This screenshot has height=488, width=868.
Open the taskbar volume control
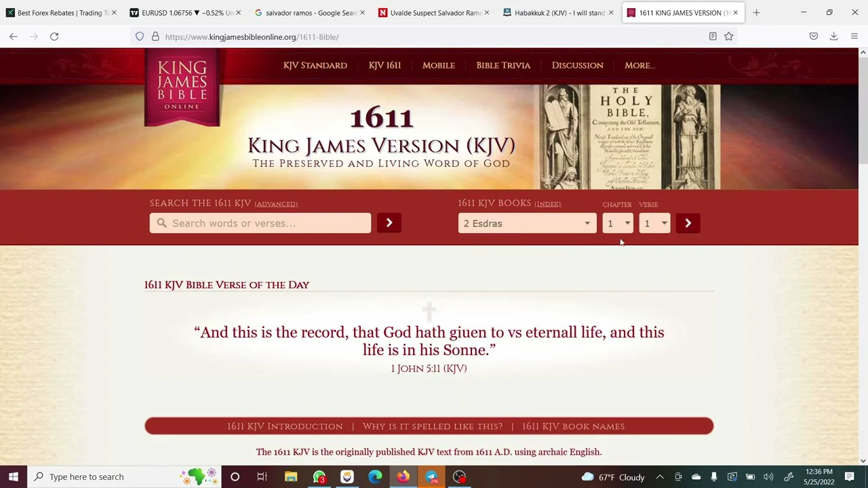pos(768,477)
